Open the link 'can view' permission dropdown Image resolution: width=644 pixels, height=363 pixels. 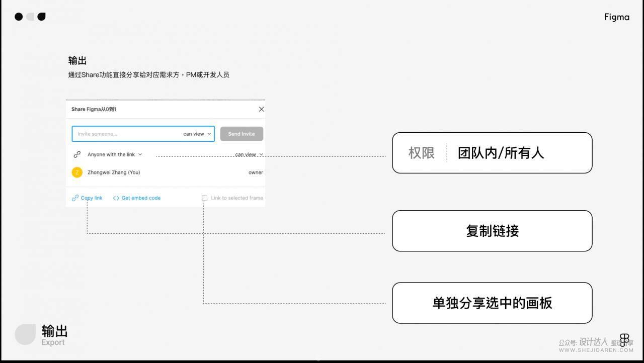(x=249, y=154)
